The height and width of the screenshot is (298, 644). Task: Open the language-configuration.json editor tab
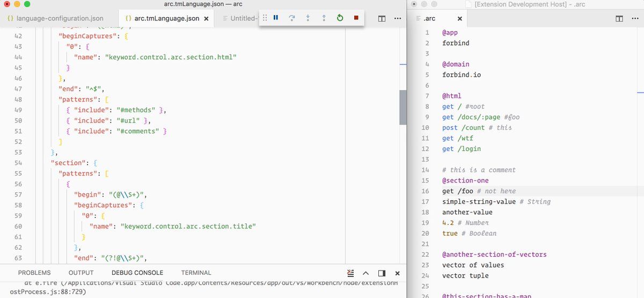56,18
